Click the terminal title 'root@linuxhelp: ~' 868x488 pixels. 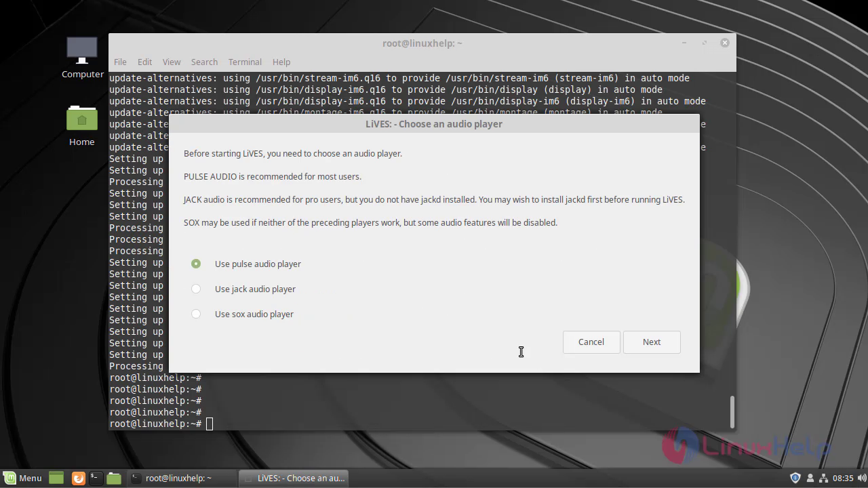click(422, 43)
